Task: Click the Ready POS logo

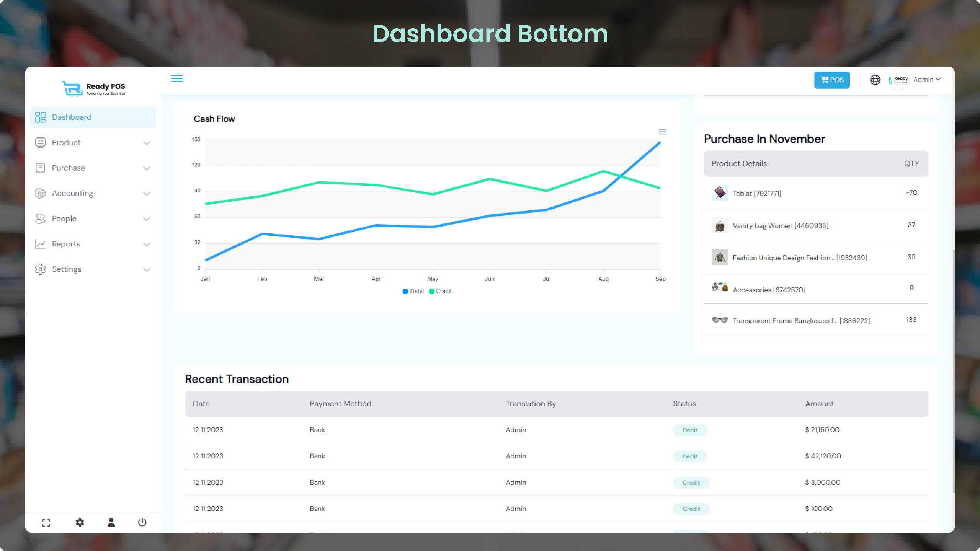Action: (93, 88)
